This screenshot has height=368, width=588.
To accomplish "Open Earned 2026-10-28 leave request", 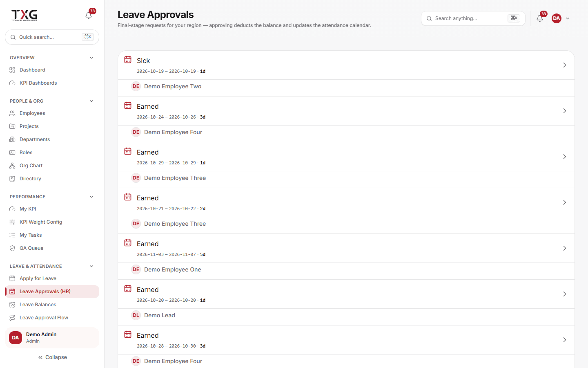I will click(346, 340).
